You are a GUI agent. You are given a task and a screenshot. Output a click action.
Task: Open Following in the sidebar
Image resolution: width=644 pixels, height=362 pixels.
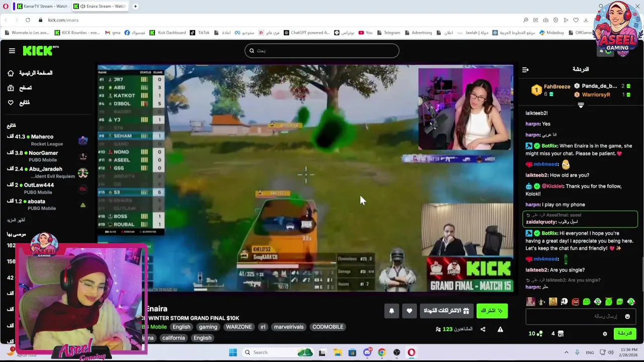pos(19,103)
